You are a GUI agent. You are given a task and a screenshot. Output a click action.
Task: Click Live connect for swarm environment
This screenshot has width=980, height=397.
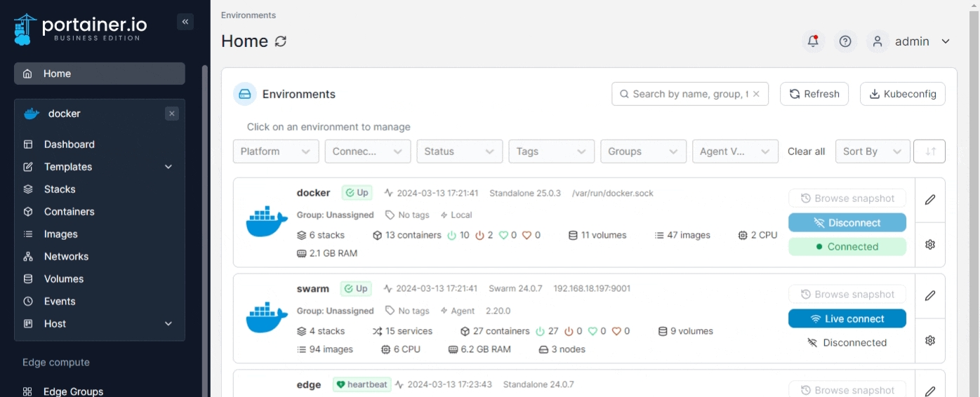click(847, 319)
